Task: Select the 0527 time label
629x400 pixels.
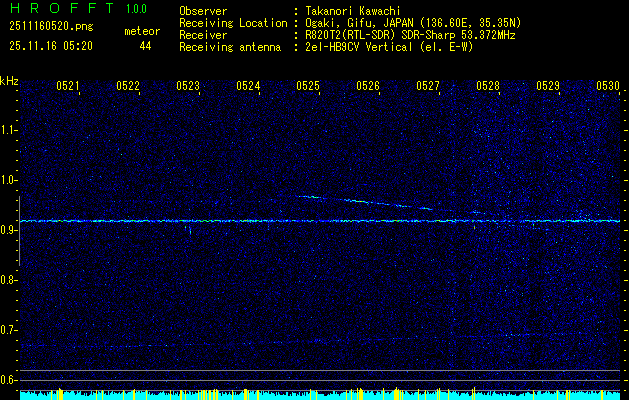Action: tap(428, 85)
